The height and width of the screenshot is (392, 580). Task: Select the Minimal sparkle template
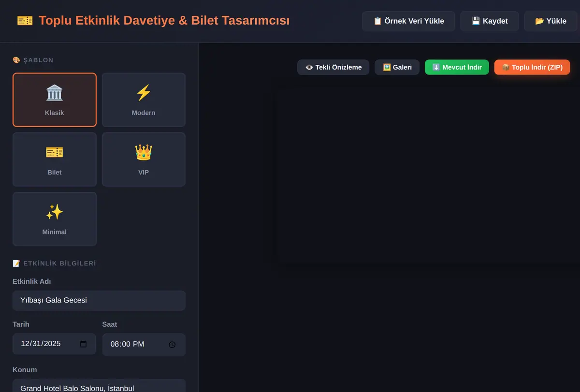[x=55, y=219]
